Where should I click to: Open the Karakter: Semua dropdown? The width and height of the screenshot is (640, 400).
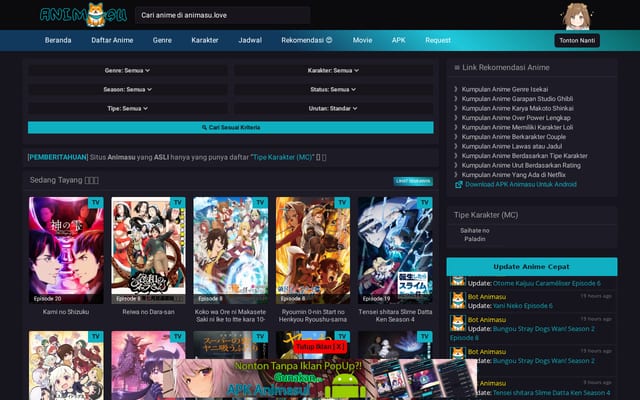(x=333, y=70)
